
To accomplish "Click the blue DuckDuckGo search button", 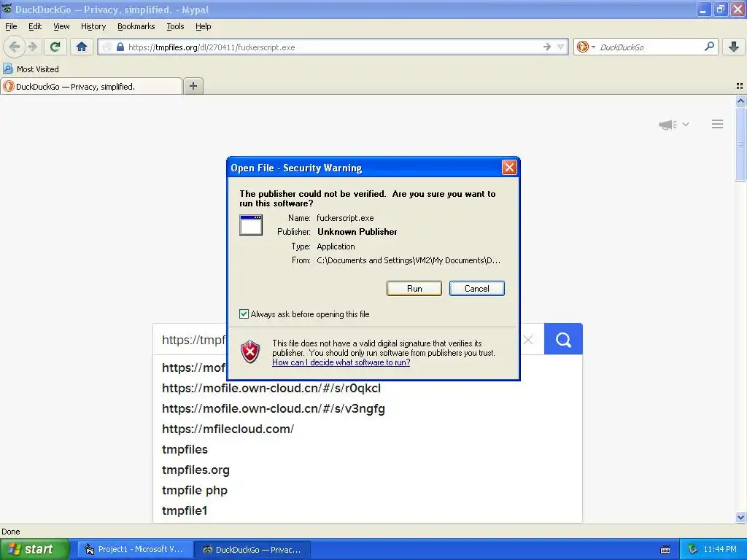I will [x=563, y=339].
